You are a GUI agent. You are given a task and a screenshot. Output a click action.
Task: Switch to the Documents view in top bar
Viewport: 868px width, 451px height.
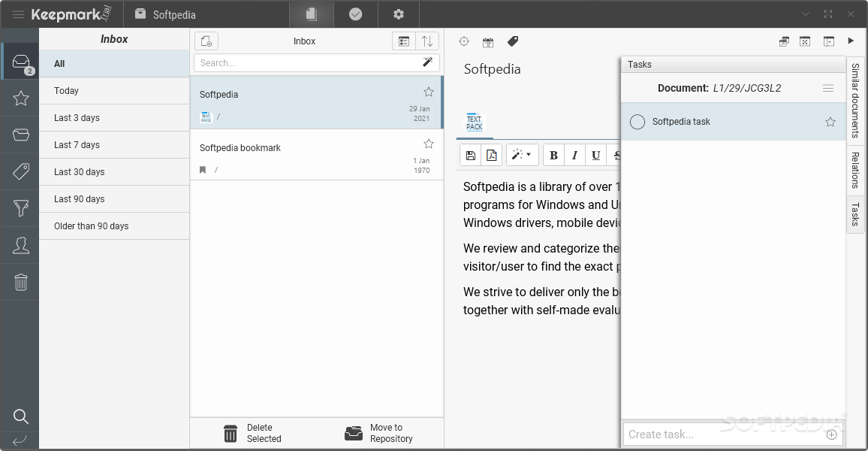pyautogui.click(x=312, y=14)
